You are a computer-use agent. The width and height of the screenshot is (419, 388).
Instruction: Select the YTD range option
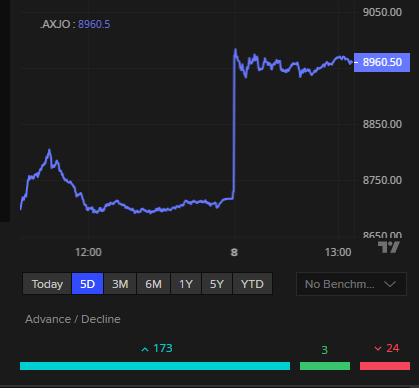pos(252,284)
